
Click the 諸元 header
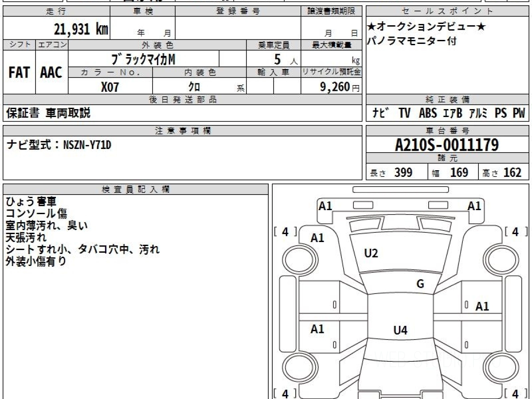pyautogui.click(x=448, y=159)
